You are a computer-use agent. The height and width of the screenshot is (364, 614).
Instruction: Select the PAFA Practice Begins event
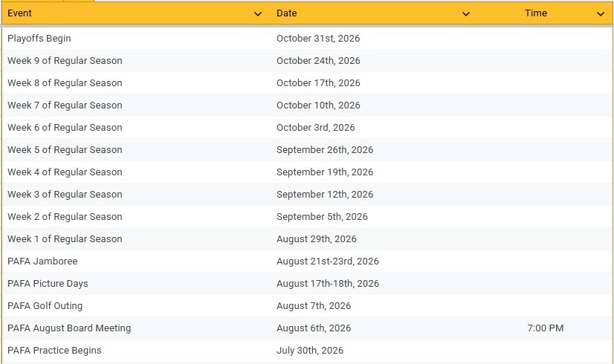[54, 351]
